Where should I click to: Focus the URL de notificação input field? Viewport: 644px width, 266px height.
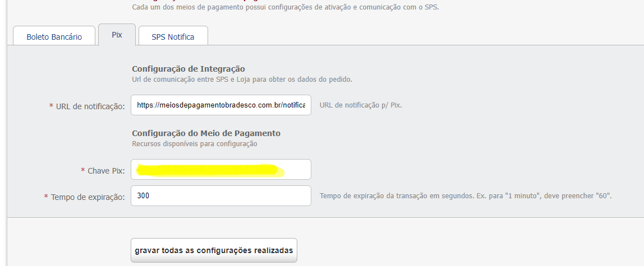coord(221,105)
